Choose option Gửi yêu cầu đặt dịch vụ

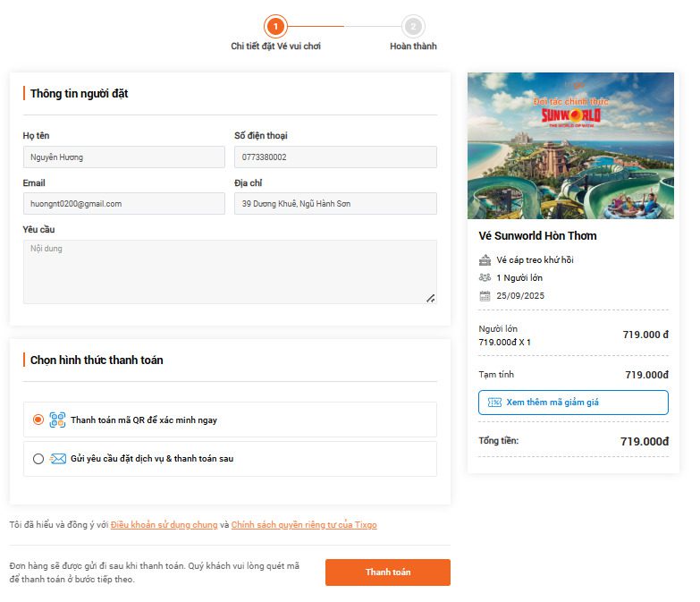point(152,459)
